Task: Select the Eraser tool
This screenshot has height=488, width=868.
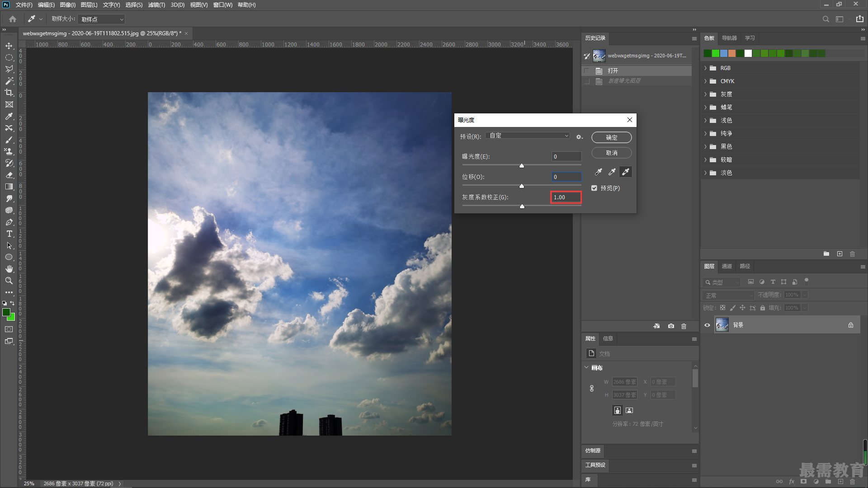Action: (9, 175)
